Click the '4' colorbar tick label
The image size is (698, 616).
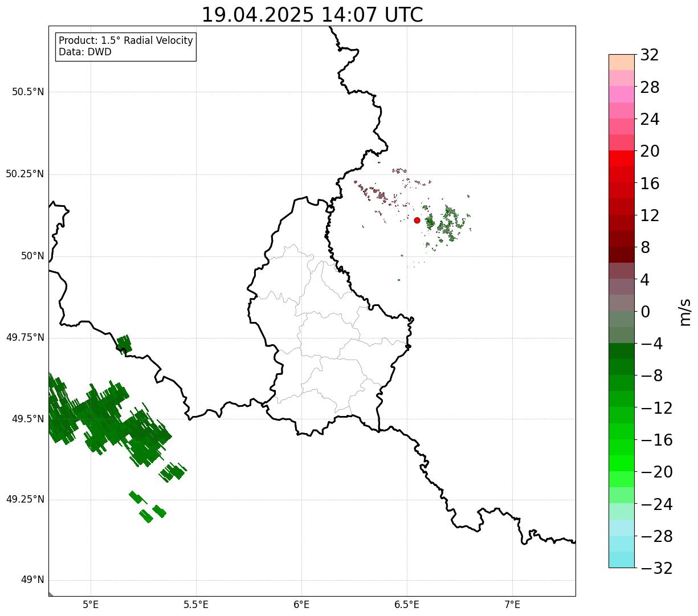click(x=645, y=279)
